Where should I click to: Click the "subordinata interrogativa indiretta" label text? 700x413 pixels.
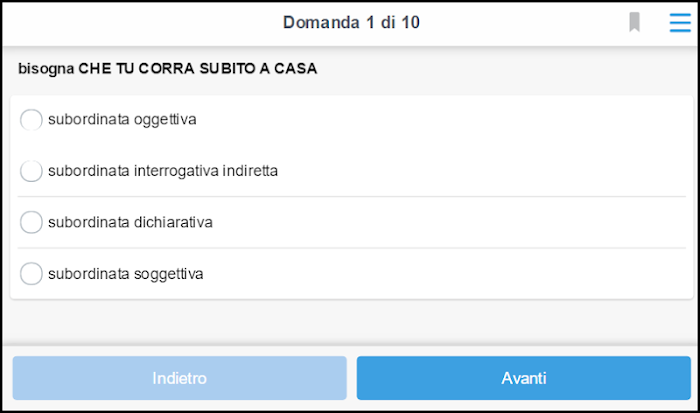point(163,171)
